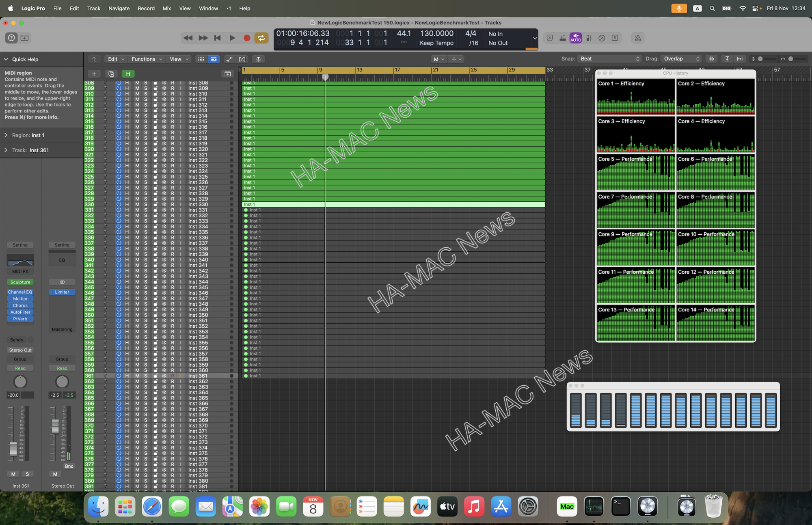Open the Edit dropdown in tracks area
Image resolution: width=812 pixels, height=525 pixels.
click(x=116, y=59)
